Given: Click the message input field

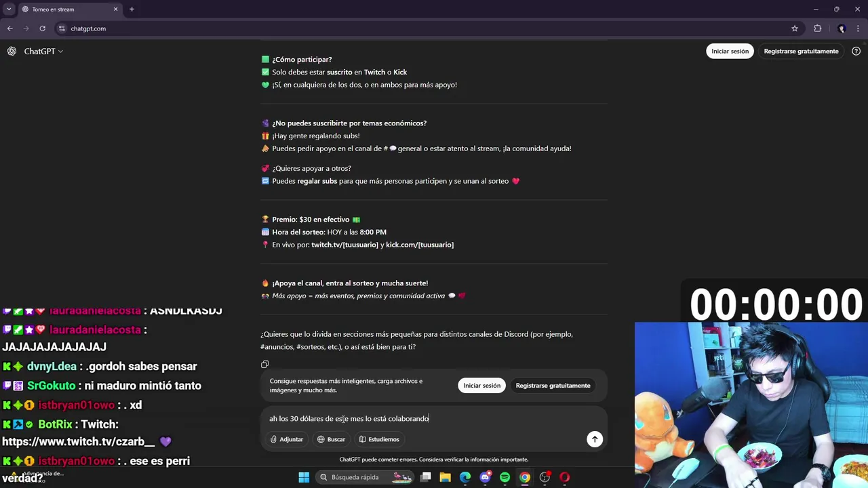Looking at the screenshot, I should pos(434,419).
